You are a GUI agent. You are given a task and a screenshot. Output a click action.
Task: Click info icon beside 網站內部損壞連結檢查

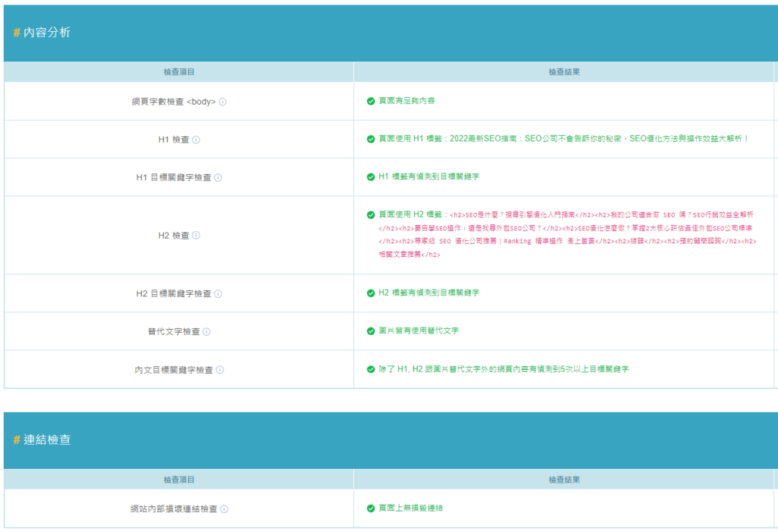point(224,509)
